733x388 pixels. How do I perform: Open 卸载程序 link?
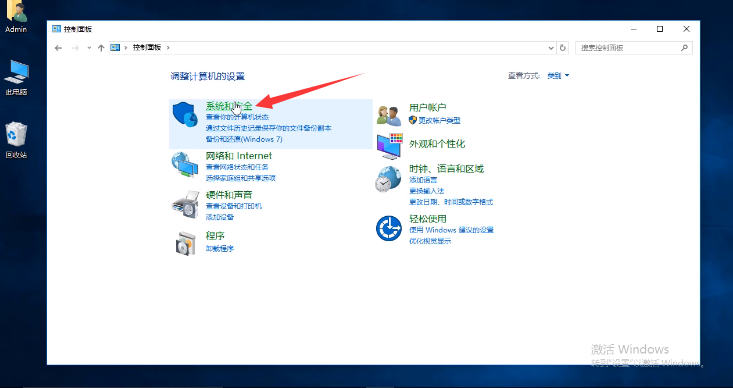click(220, 249)
